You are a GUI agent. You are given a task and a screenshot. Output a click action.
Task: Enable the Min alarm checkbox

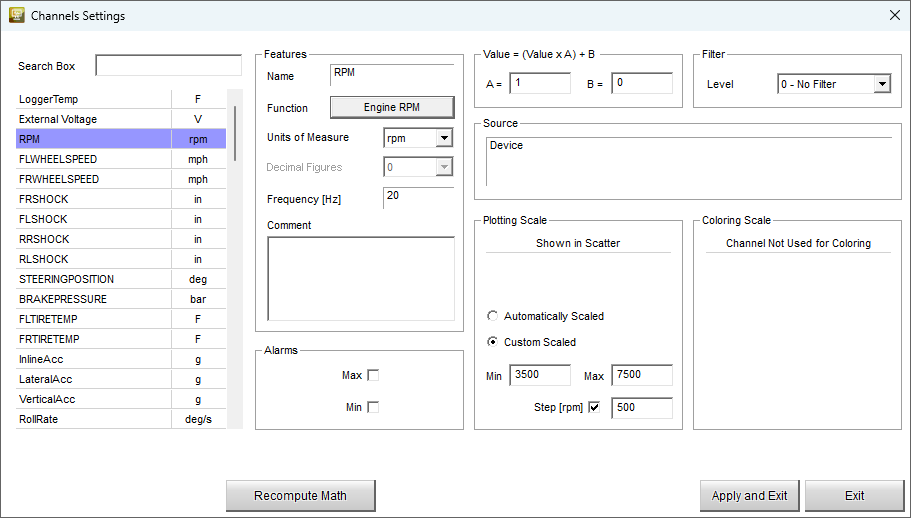point(373,407)
